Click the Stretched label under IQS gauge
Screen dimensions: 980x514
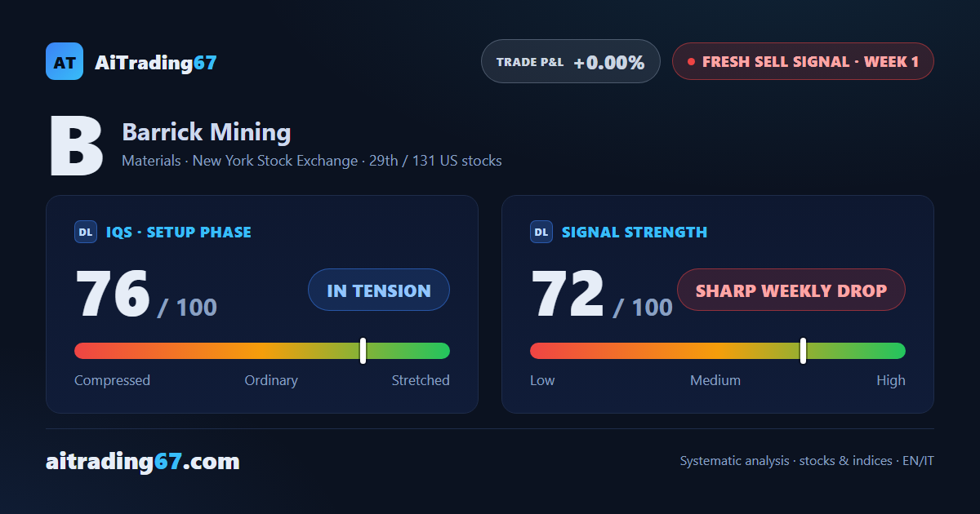[421, 380]
